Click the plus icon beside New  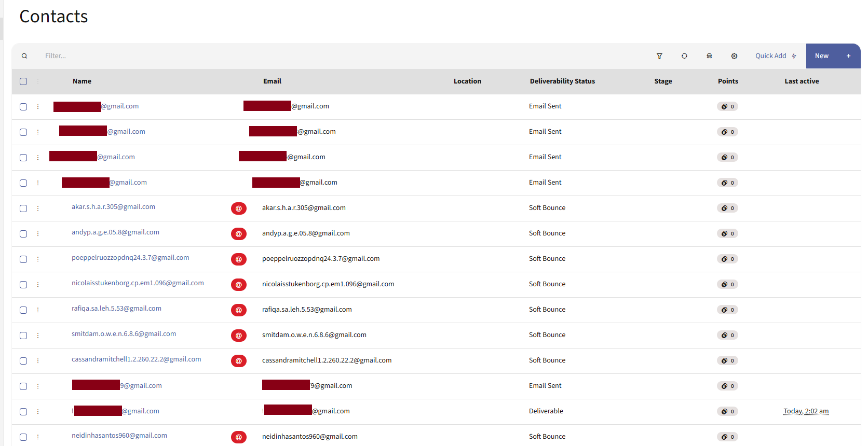848,56
